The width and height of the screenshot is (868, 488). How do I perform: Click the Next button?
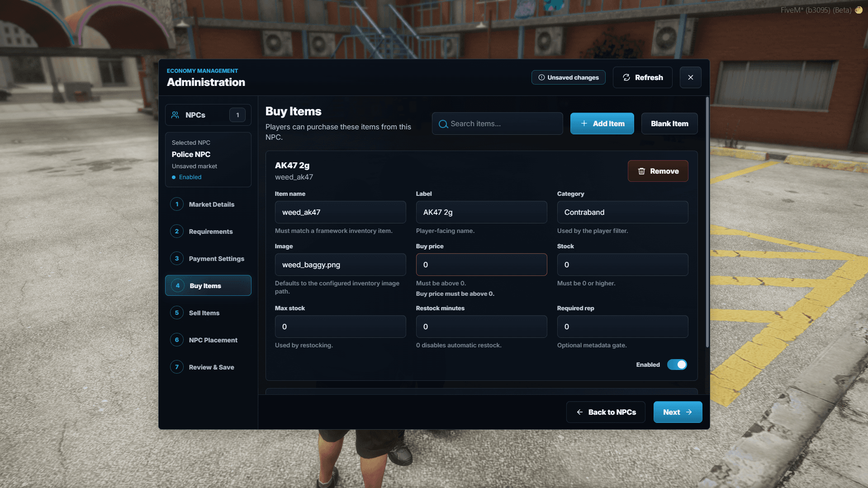click(x=678, y=412)
